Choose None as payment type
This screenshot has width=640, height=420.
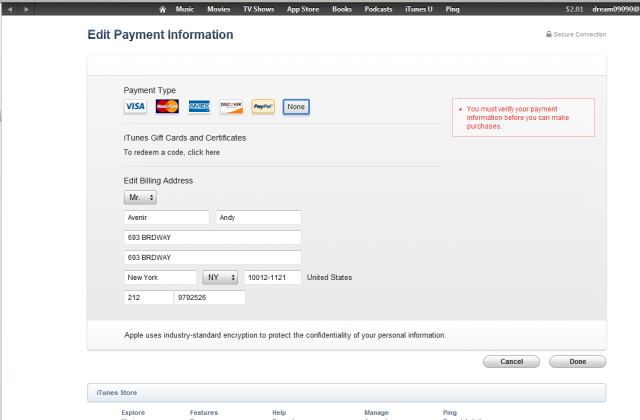[296, 107]
